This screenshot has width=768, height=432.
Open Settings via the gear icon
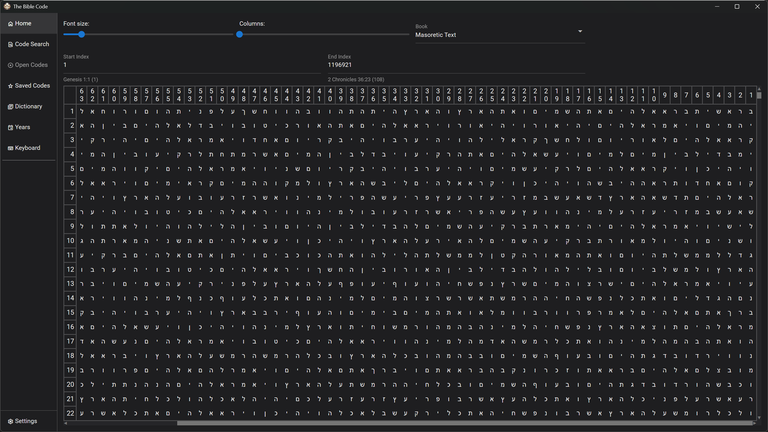coord(10,421)
